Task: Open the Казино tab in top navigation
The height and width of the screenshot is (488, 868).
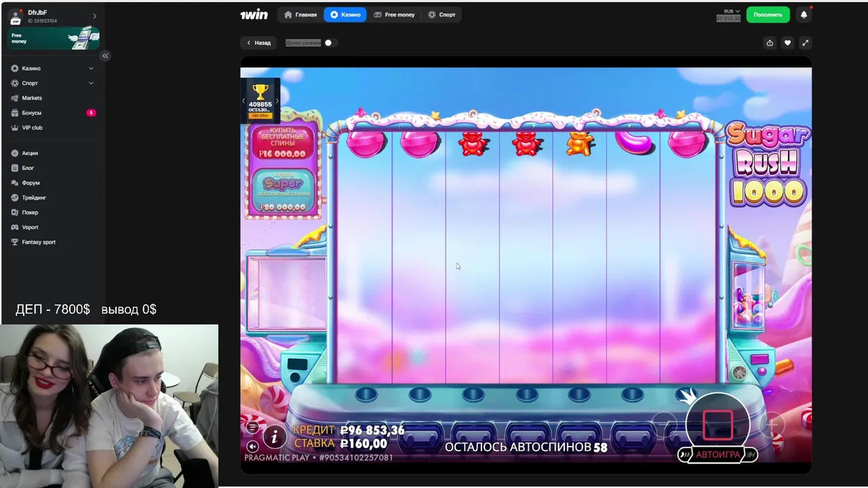Action: [345, 14]
